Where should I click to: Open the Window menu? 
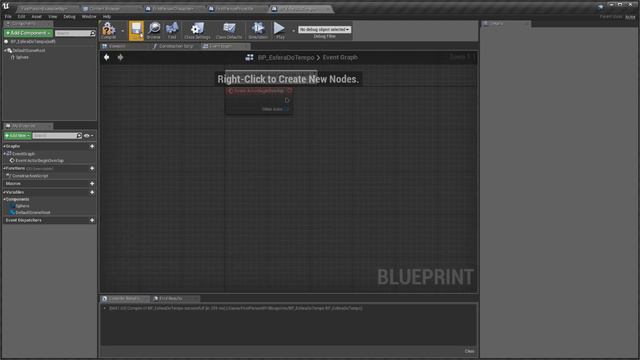(89, 17)
